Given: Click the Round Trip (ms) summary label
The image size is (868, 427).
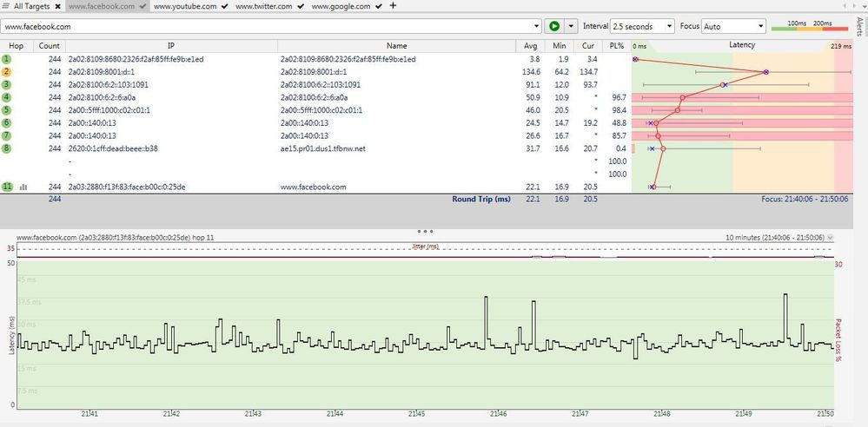Looking at the screenshot, I should [x=481, y=199].
